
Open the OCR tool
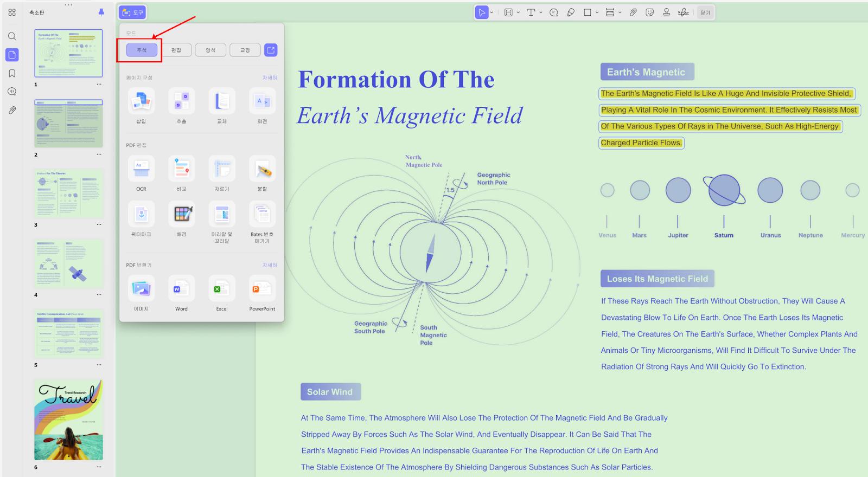pos(141,168)
